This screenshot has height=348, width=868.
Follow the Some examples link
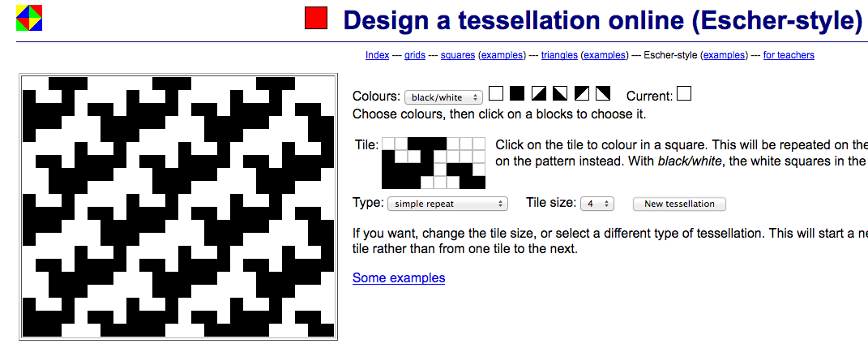pyautogui.click(x=399, y=278)
